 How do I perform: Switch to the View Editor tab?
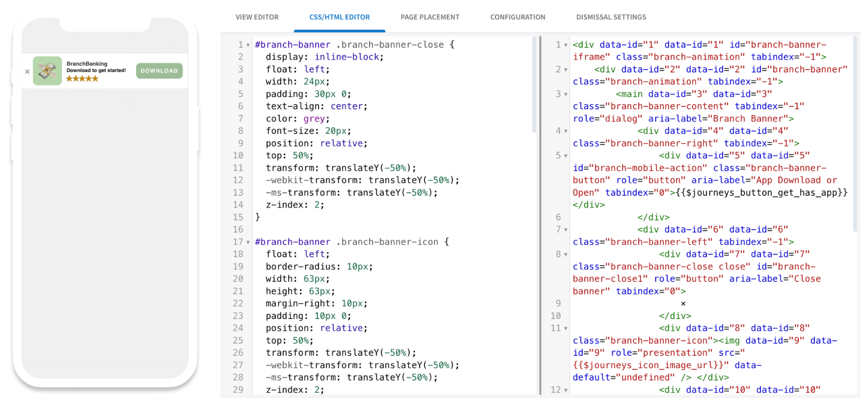pos(257,17)
